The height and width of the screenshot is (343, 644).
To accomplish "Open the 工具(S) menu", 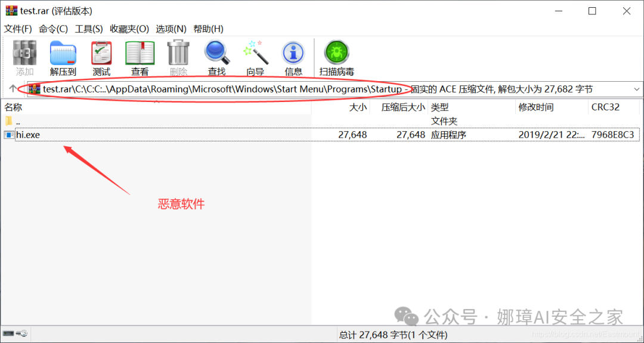I will [89, 29].
